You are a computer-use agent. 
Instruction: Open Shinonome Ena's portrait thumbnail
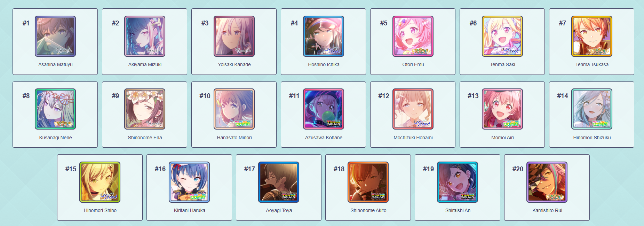coord(145,109)
